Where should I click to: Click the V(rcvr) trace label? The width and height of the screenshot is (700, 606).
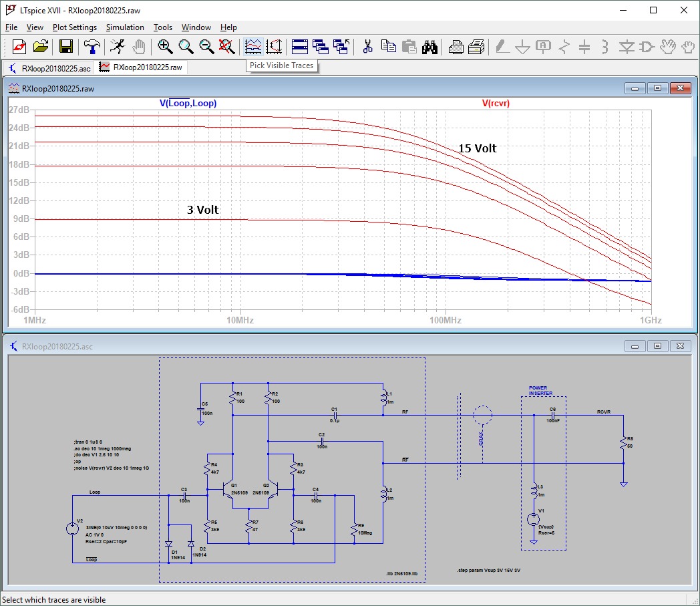click(x=496, y=104)
